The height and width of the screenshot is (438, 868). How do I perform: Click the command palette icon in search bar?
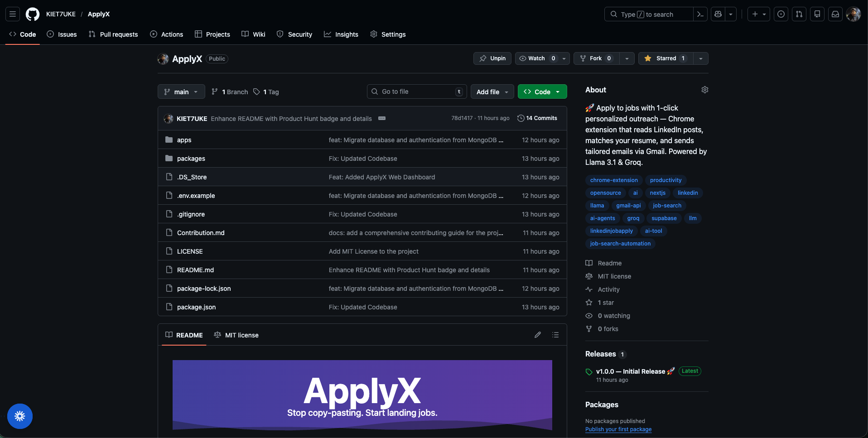pos(700,14)
